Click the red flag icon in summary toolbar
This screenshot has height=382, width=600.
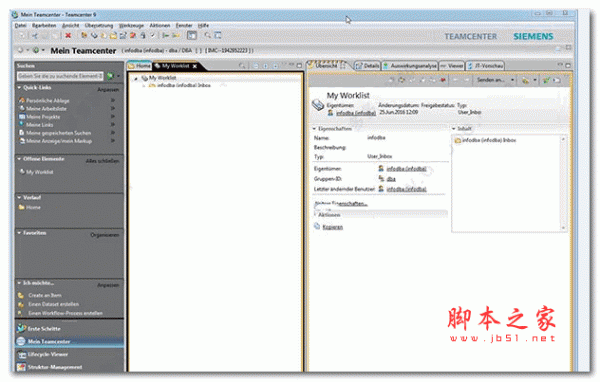click(x=443, y=80)
